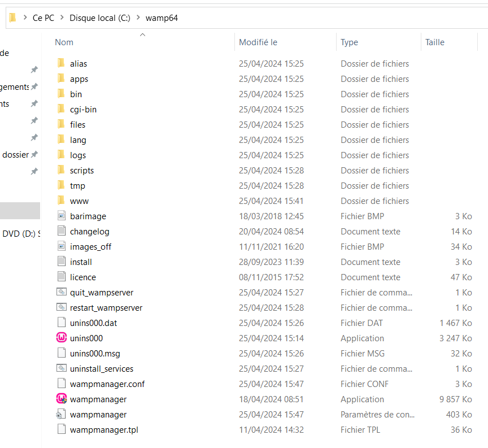
Task: Select the "36 Ko" size cell
Action: [461, 429]
